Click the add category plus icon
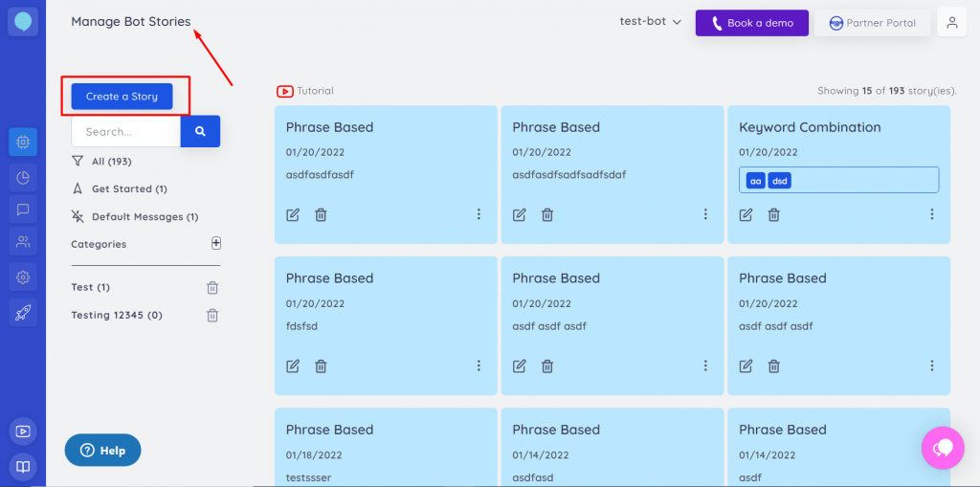 point(216,243)
